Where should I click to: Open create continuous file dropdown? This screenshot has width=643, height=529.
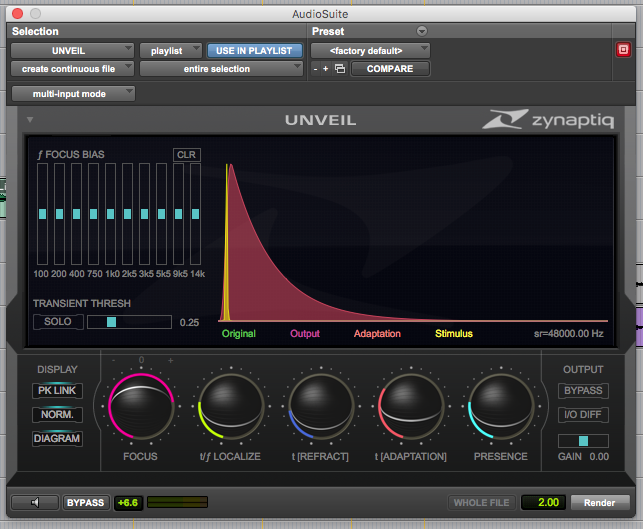pos(72,68)
